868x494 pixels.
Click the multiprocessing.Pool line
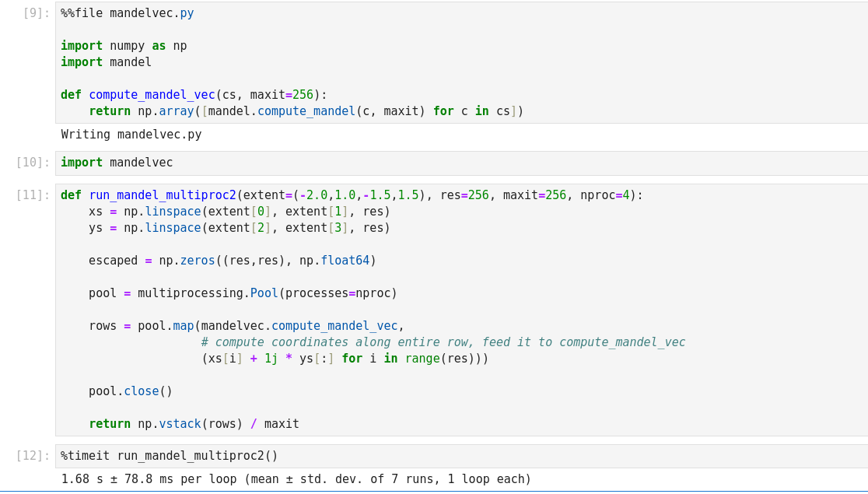(243, 293)
